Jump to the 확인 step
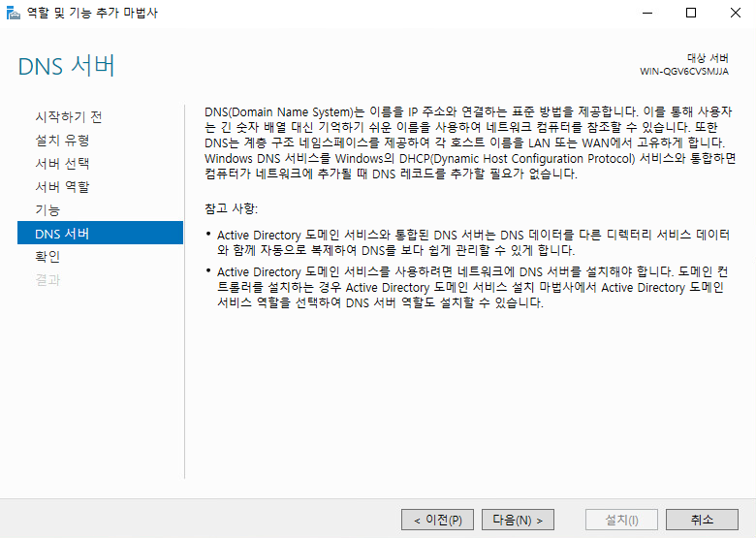The width and height of the screenshot is (756, 538). (x=47, y=257)
